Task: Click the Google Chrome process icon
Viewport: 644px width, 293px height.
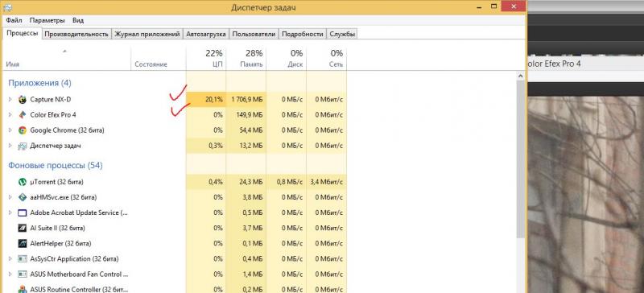Action: tap(23, 130)
